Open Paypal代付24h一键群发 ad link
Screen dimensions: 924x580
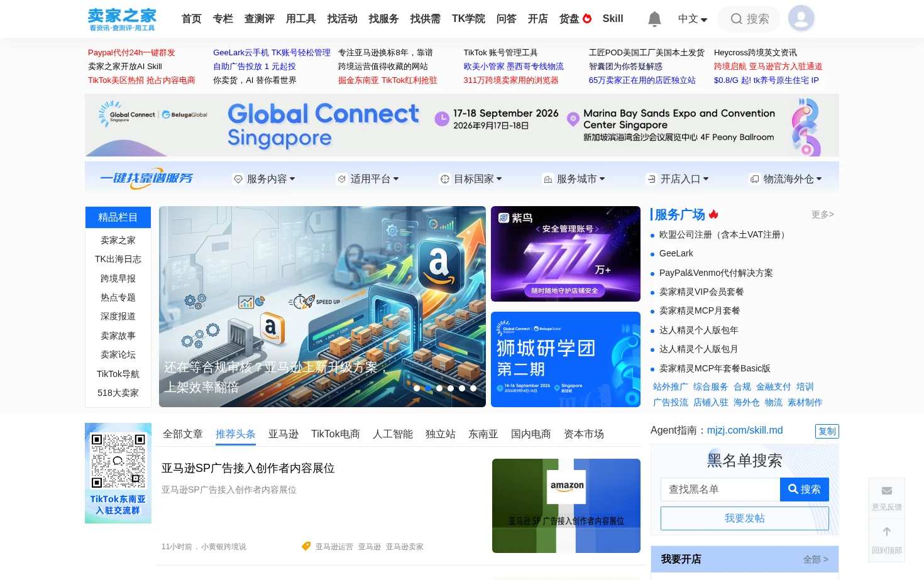pyautogui.click(x=131, y=53)
